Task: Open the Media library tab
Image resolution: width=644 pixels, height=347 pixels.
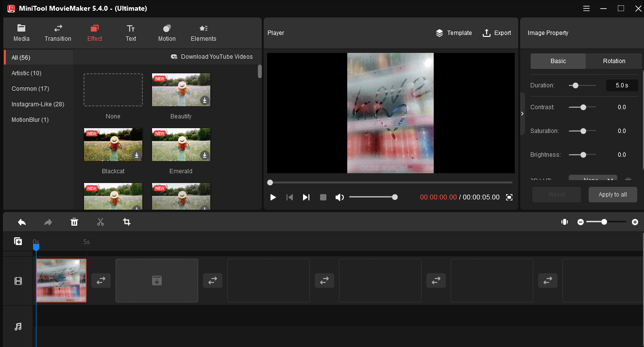Action: pyautogui.click(x=21, y=33)
